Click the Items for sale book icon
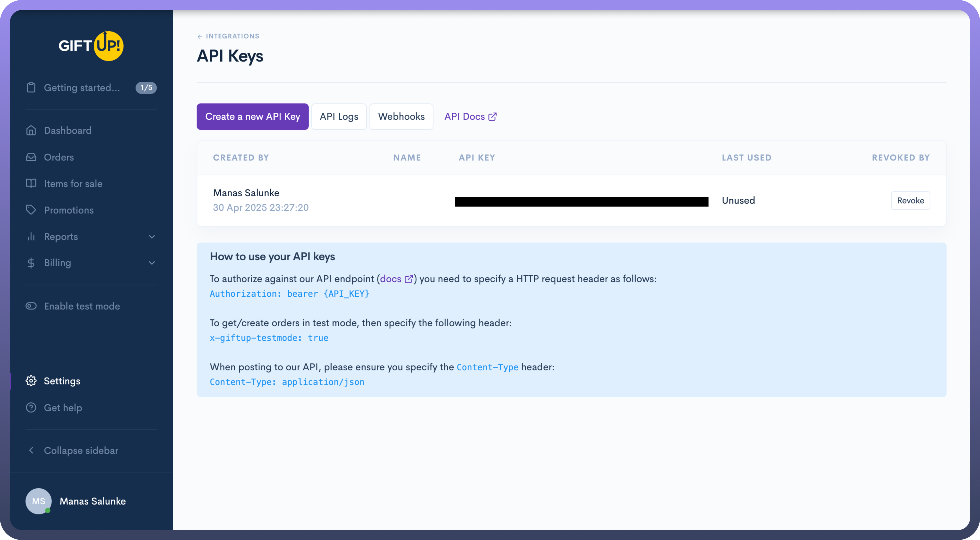Screen dimensions: 980x540 (x=31, y=183)
